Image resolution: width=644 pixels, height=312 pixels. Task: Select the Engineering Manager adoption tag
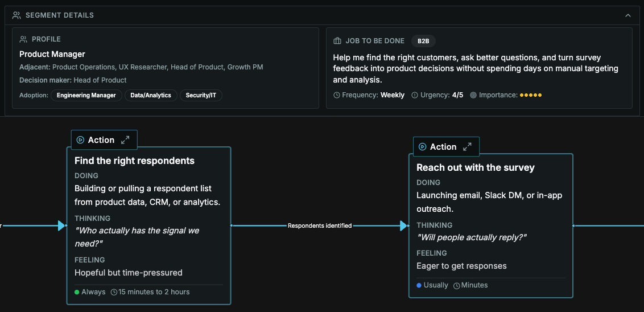(x=86, y=96)
